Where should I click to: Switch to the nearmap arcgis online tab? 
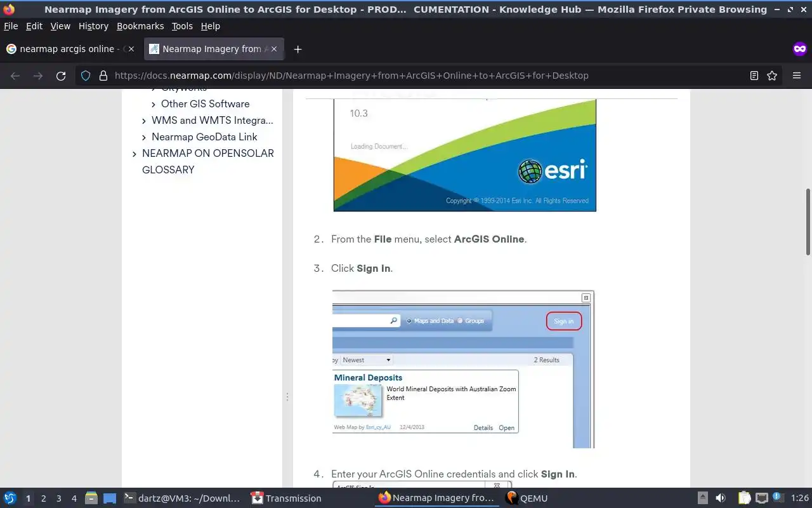click(70, 49)
